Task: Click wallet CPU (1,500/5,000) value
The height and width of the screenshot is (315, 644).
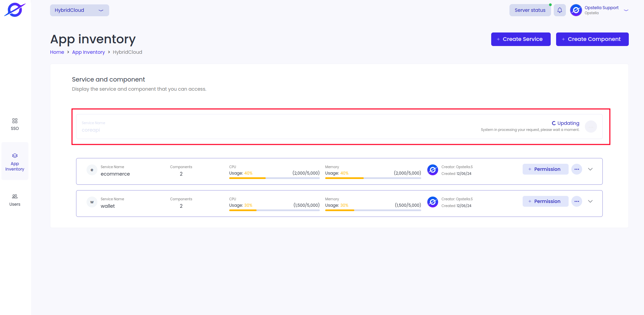Action: pos(306,205)
